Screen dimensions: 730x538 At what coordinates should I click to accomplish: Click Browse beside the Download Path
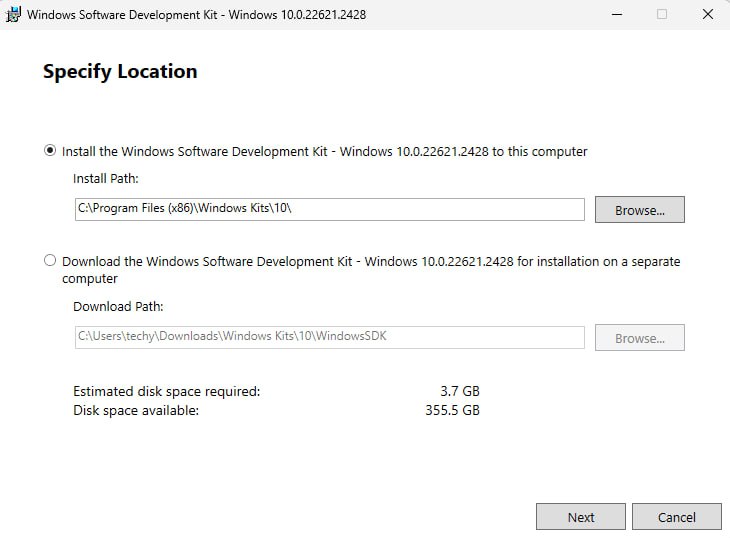(x=639, y=338)
